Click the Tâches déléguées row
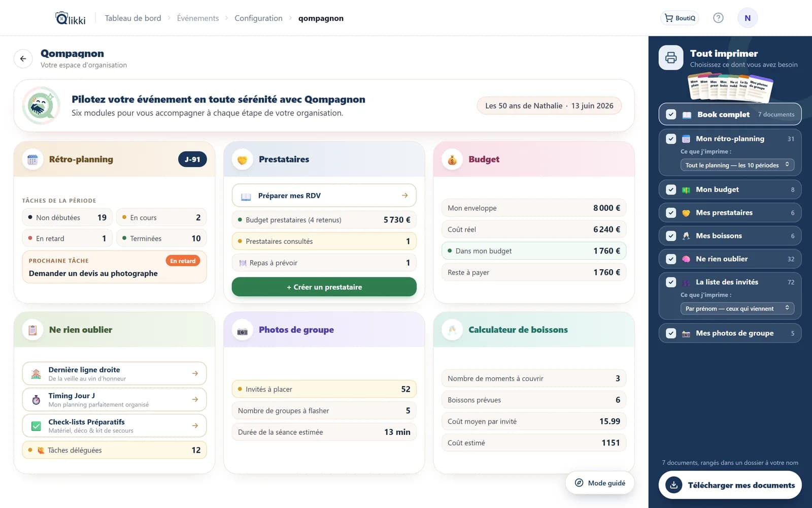This screenshot has height=508, width=812. pos(114,450)
